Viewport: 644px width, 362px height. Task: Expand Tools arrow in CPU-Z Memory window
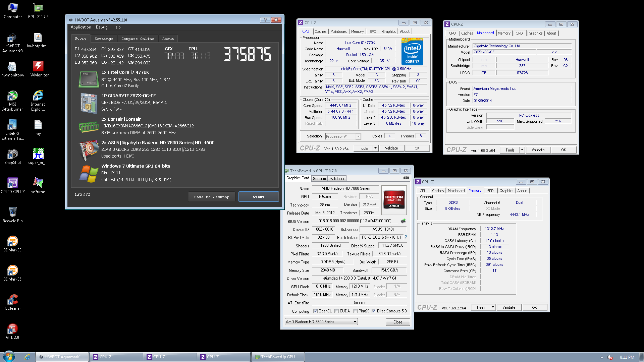493,307
